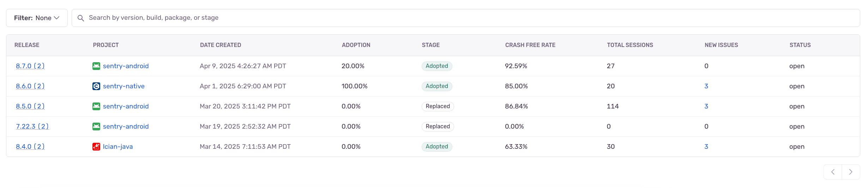
Task: Open release 7.22.3 (2)
Action: (32, 127)
